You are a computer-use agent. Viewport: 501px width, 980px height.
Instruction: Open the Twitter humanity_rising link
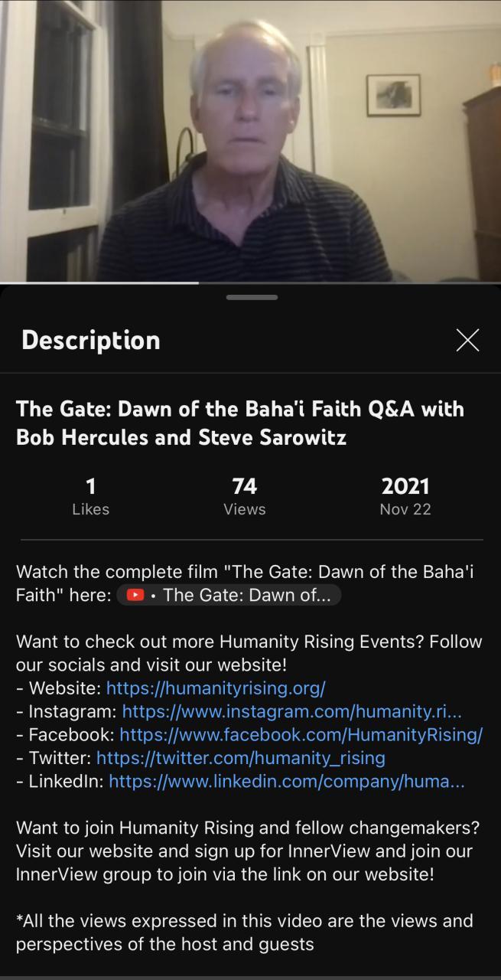pyautogui.click(x=240, y=758)
